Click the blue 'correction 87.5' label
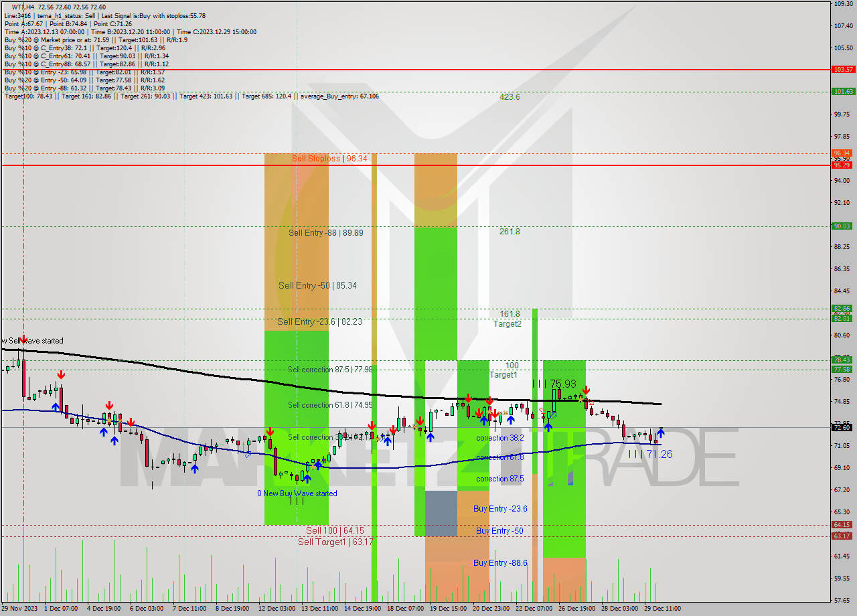Screen dimensions: 857x616 point(500,479)
